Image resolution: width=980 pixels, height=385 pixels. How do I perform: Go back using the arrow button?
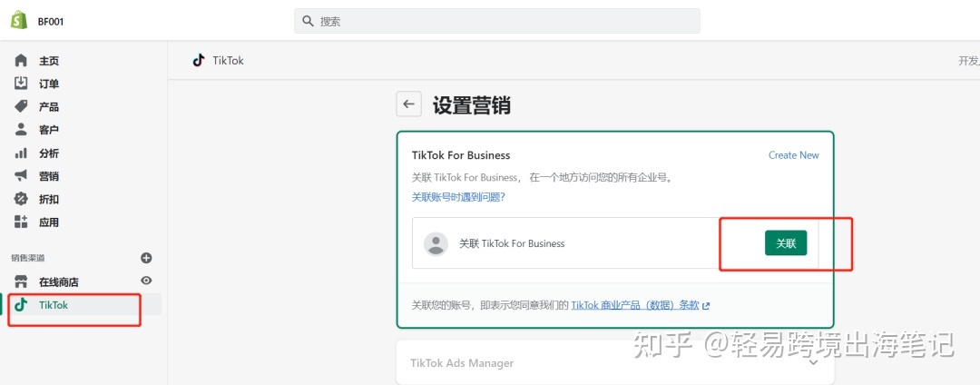pos(408,104)
